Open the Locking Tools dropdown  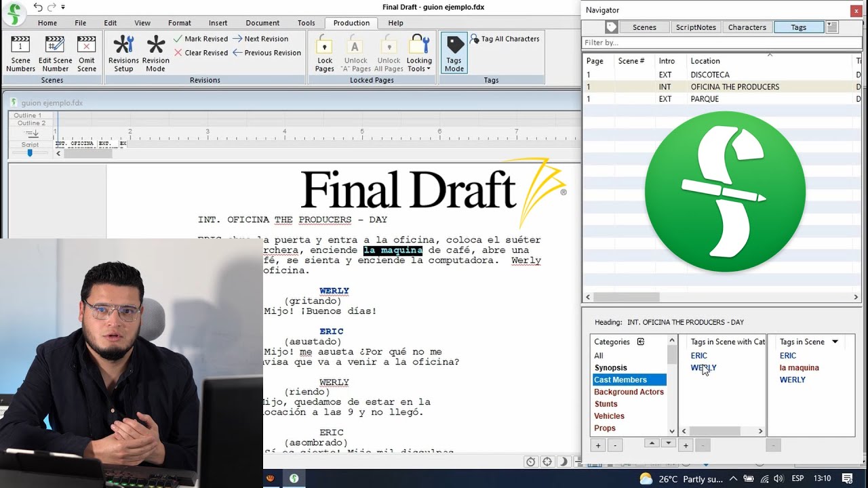point(419,54)
